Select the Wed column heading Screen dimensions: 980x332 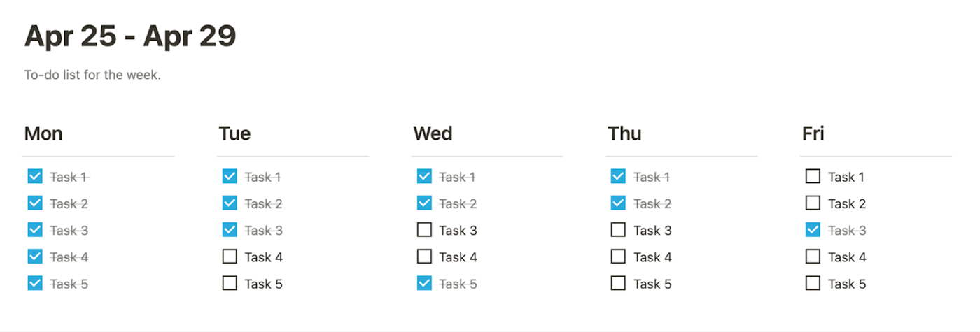pos(433,133)
